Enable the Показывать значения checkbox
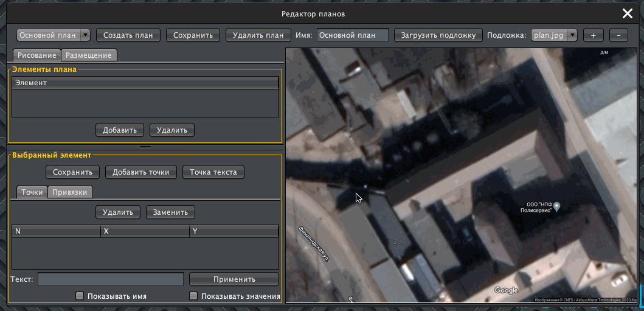This screenshot has width=644, height=311. point(194,296)
